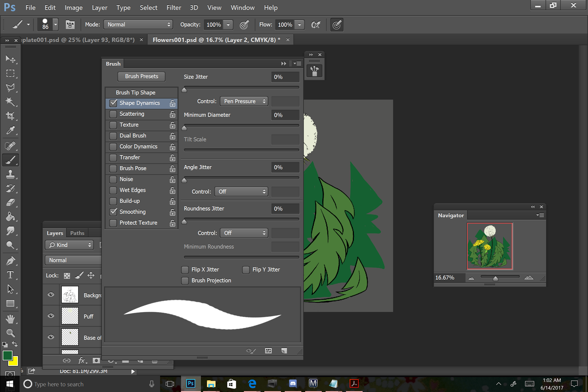This screenshot has height=392, width=588.
Task: Click the green foreground color swatch
Action: pos(7,355)
